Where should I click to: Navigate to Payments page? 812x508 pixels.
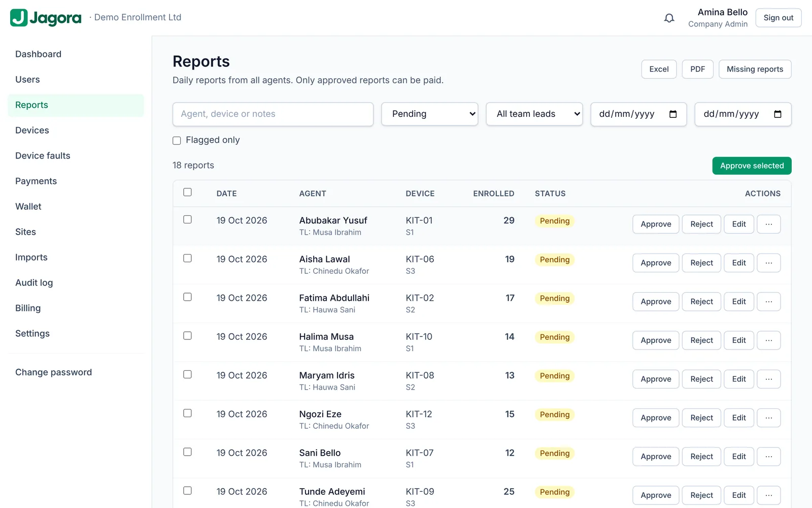pos(76,181)
